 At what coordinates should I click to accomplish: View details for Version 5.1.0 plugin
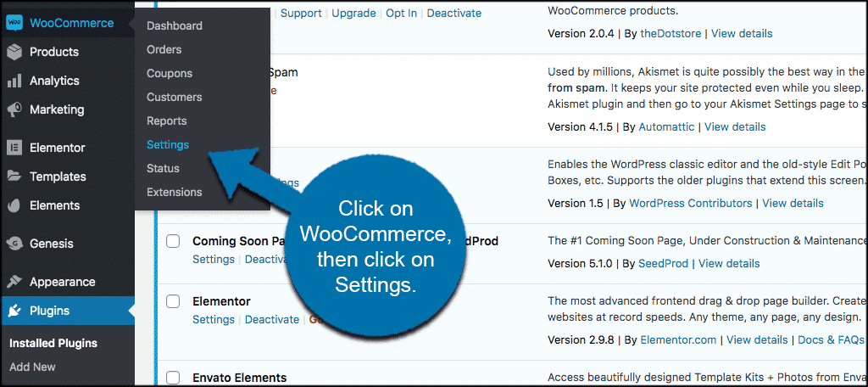coord(729,263)
